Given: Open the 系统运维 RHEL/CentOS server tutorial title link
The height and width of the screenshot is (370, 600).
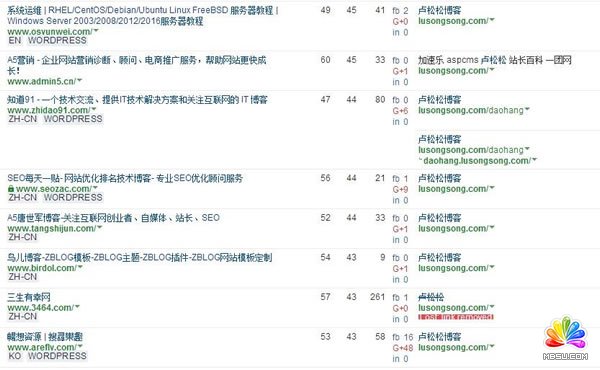Looking at the screenshot, I should 143,16.
